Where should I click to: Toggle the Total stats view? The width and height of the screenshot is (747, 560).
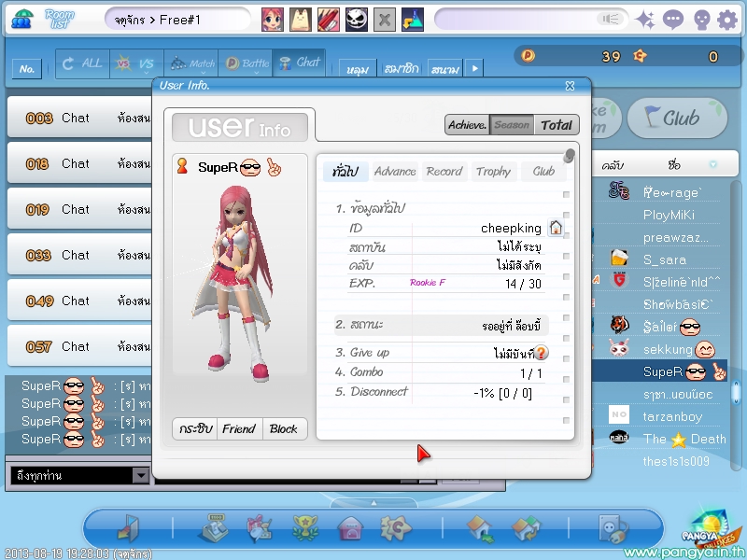tap(557, 125)
